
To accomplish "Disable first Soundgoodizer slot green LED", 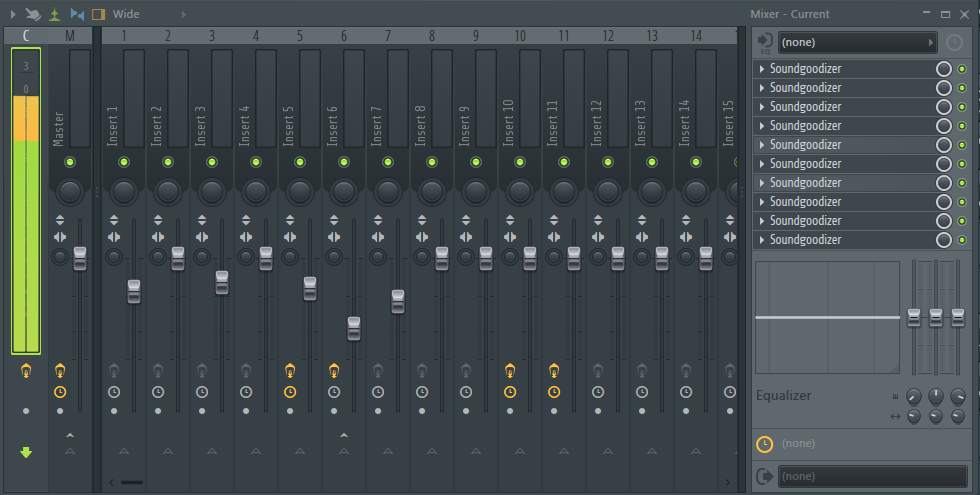I will coord(962,69).
